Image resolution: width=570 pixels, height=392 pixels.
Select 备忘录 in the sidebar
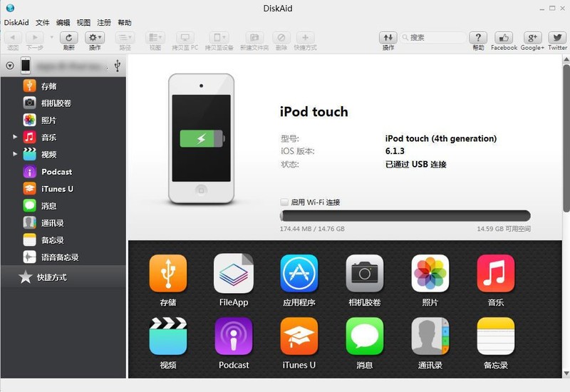(x=63, y=240)
